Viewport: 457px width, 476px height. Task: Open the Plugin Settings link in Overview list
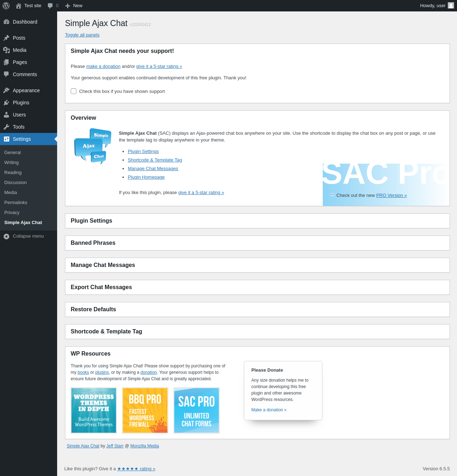(x=143, y=152)
